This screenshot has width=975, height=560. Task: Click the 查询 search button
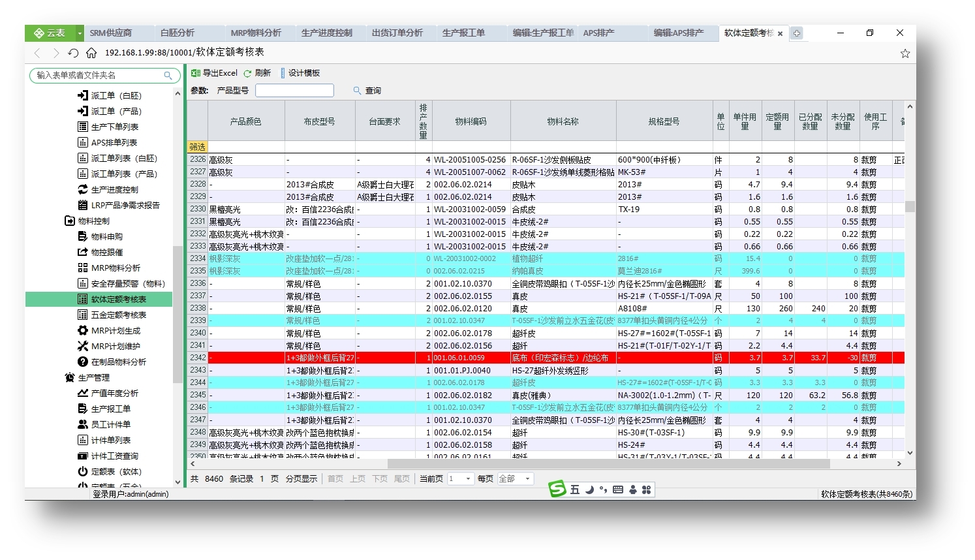(x=367, y=91)
